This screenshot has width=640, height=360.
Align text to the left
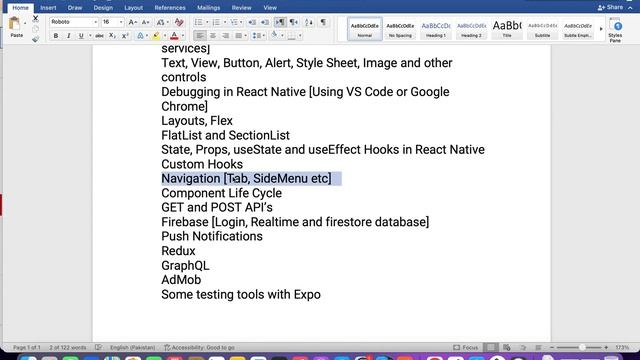[200, 36]
